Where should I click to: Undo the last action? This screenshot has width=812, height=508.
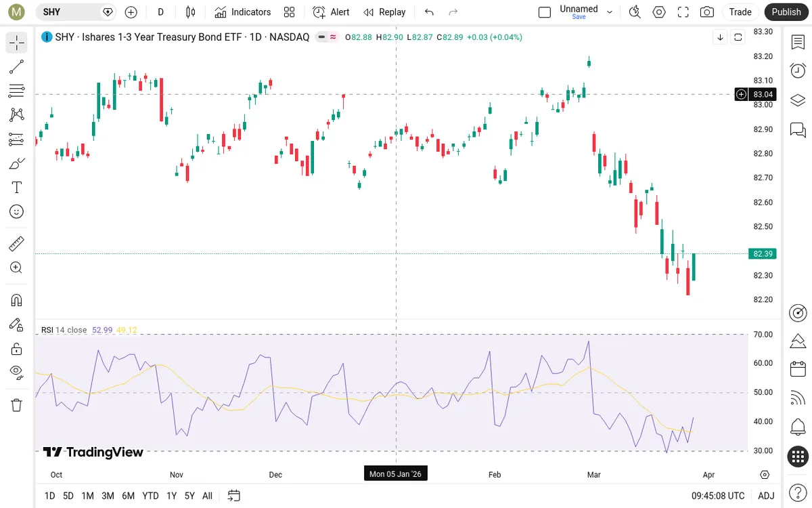coord(429,12)
